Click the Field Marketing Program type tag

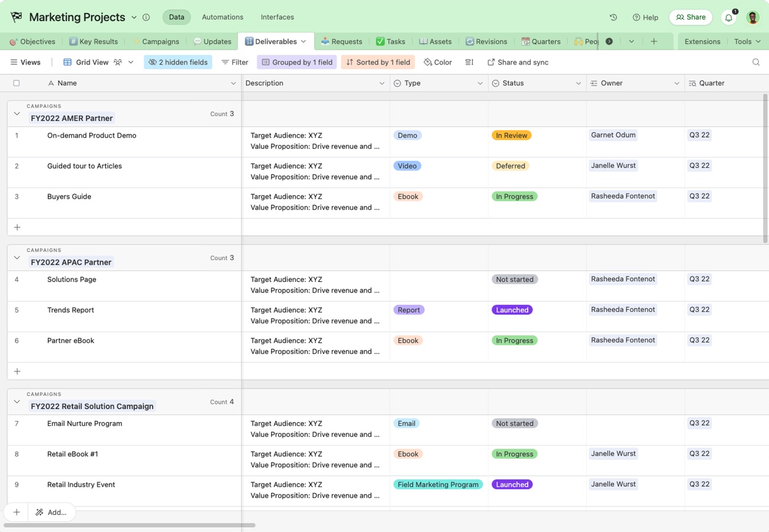tap(438, 485)
